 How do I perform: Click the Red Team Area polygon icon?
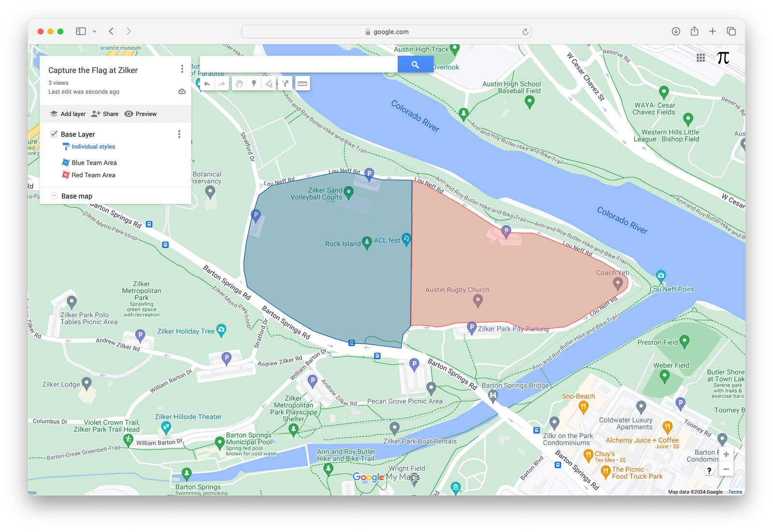pos(66,175)
